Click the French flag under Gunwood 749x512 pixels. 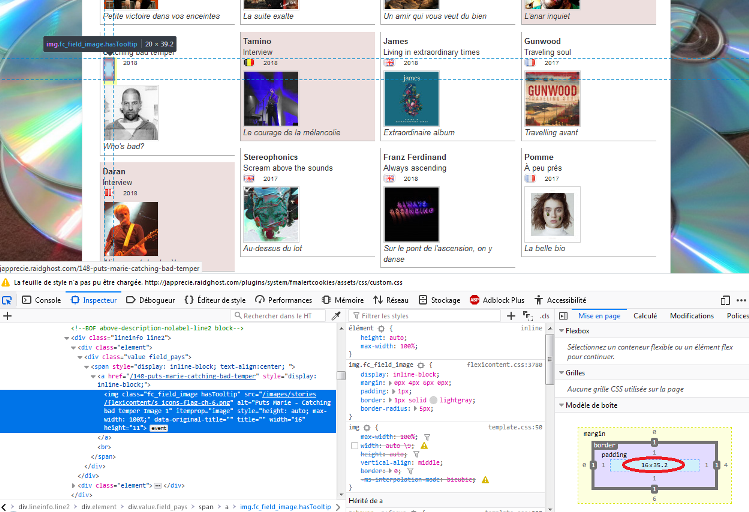(530, 63)
